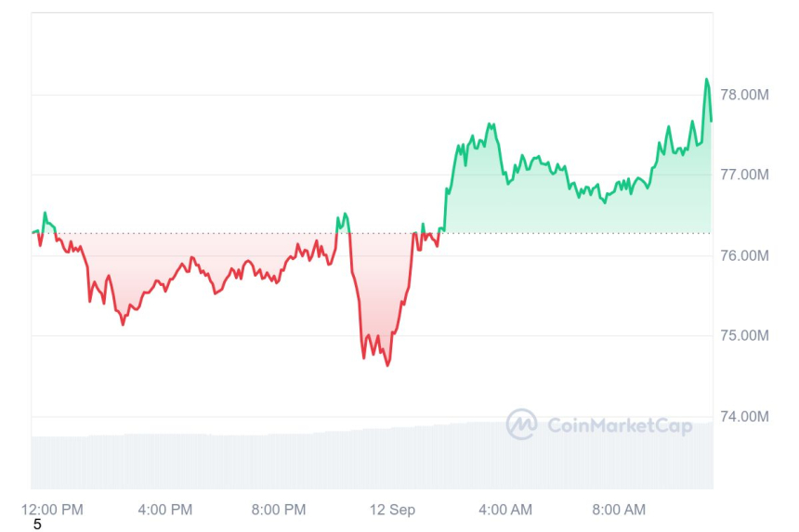Image resolution: width=799 pixels, height=532 pixels.
Task: Select the 8:00 PM time label
Action: [278, 510]
